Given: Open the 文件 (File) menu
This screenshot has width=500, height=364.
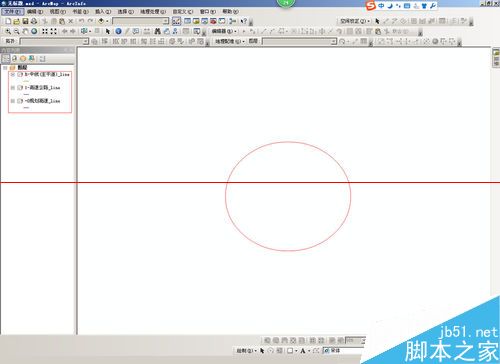Looking at the screenshot, I should pyautogui.click(x=13, y=12).
